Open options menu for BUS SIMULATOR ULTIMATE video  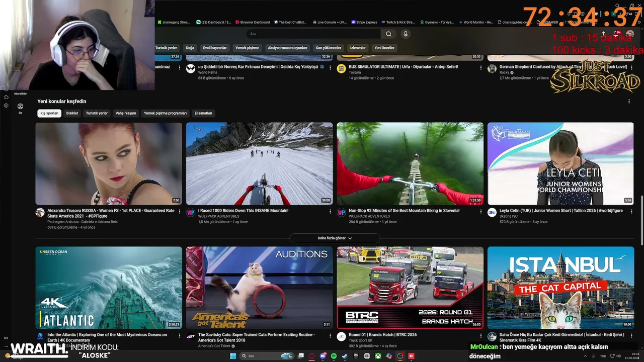(x=480, y=67)
